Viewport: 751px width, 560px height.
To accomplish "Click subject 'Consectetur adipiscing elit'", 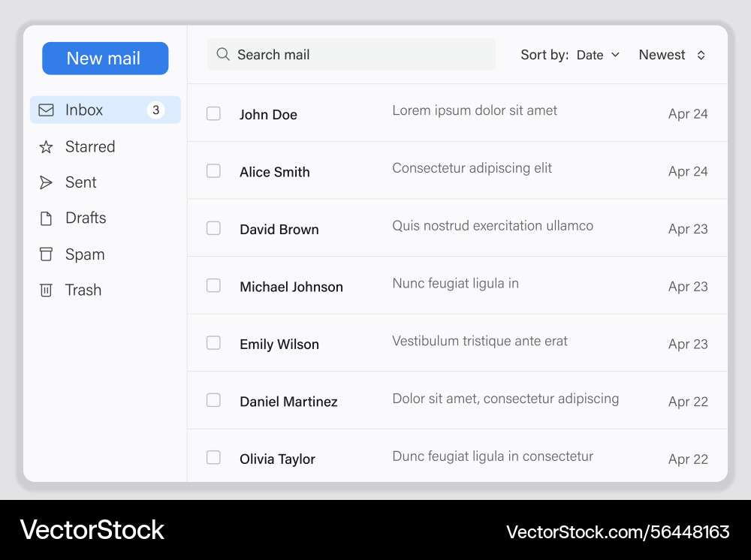I will [472, 168].
